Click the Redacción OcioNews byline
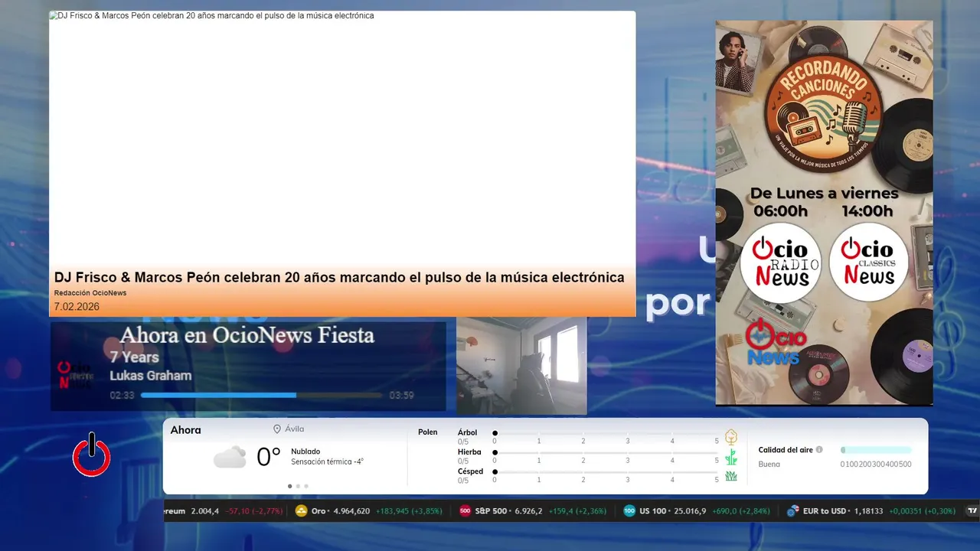The width and height of the screenshot is (980, 551). pos(90,293)
